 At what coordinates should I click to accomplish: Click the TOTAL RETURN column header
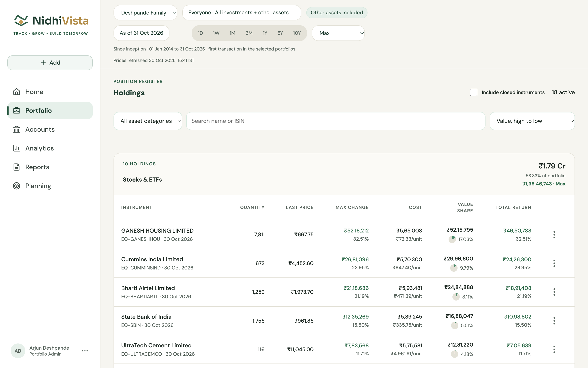click(x=513, y=207)
